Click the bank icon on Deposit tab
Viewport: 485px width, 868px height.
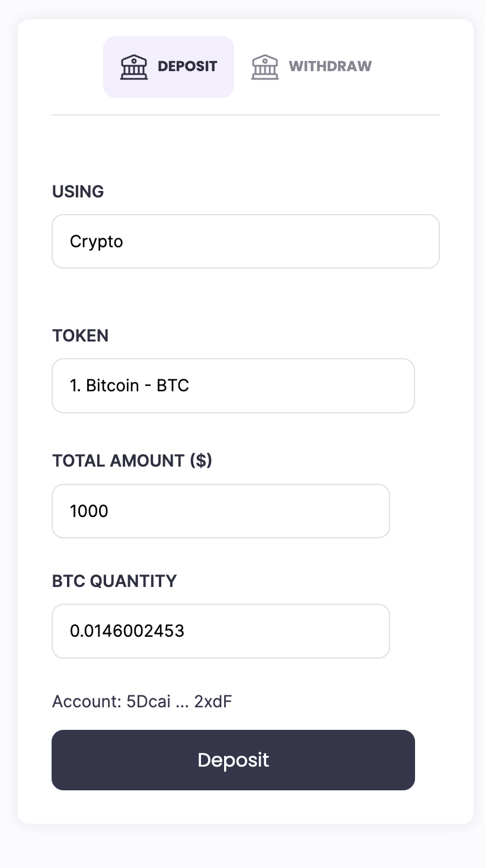click(134, 67)
